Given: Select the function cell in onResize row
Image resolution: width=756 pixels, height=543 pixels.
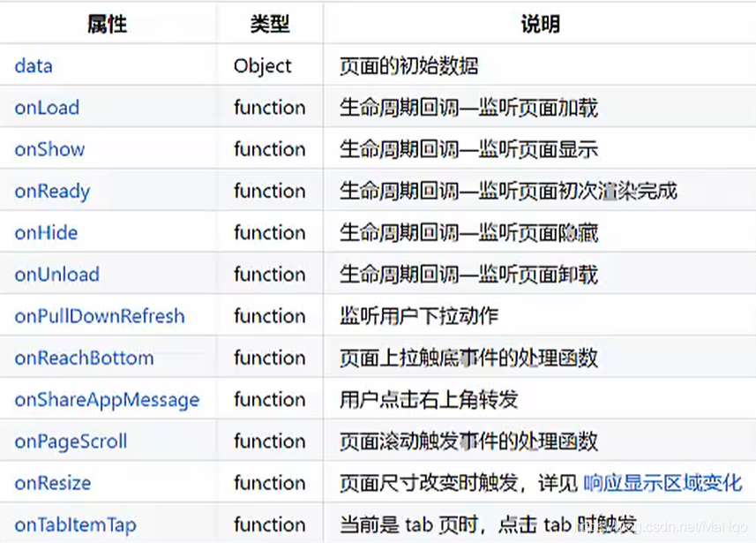Looking at the screenshot, I should pos(270,483).
